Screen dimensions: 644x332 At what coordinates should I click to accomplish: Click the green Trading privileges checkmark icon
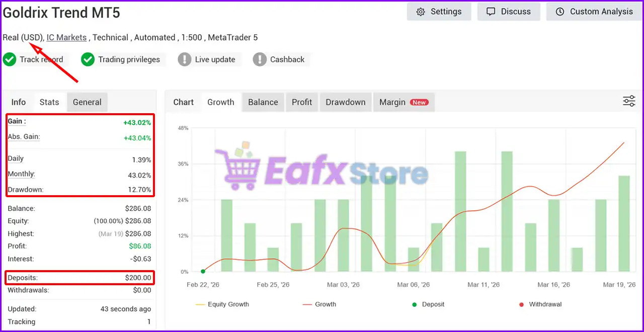tap(88, 59)
